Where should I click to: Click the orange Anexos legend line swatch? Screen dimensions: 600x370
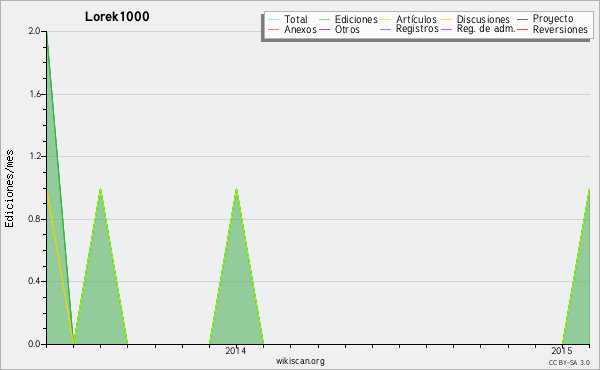274,29
